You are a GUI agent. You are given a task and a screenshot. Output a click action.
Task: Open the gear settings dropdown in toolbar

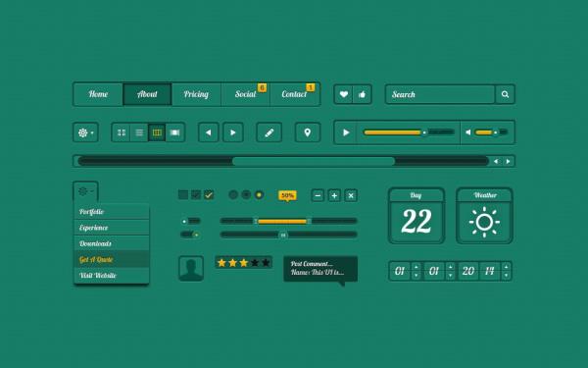tap(85, 132)
